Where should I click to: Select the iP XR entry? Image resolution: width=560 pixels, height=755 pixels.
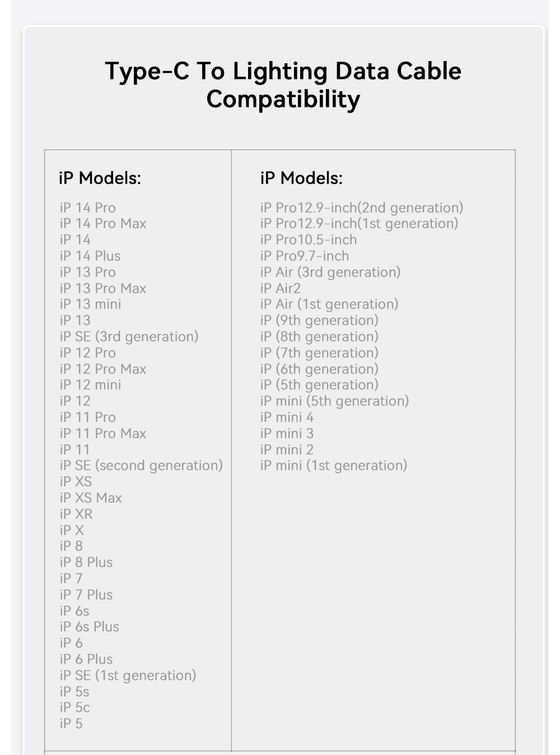[x=76, y=514]
